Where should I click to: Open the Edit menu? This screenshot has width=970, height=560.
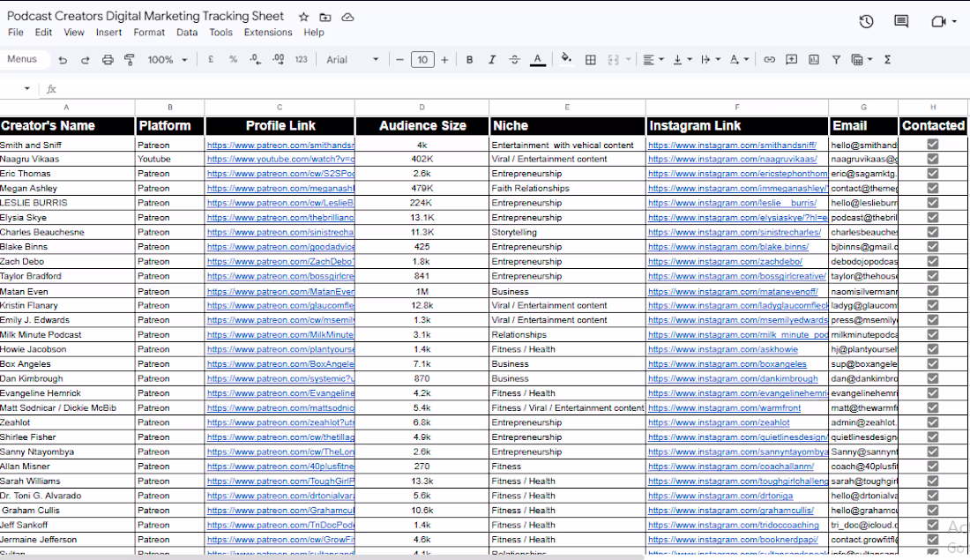pyautogui.click(x=43, y=32)
